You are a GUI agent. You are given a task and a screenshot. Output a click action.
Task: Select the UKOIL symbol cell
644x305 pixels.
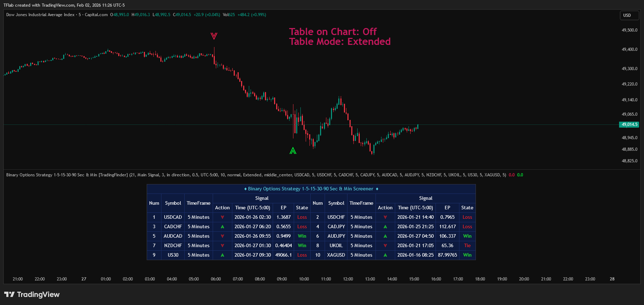point(336,246)
